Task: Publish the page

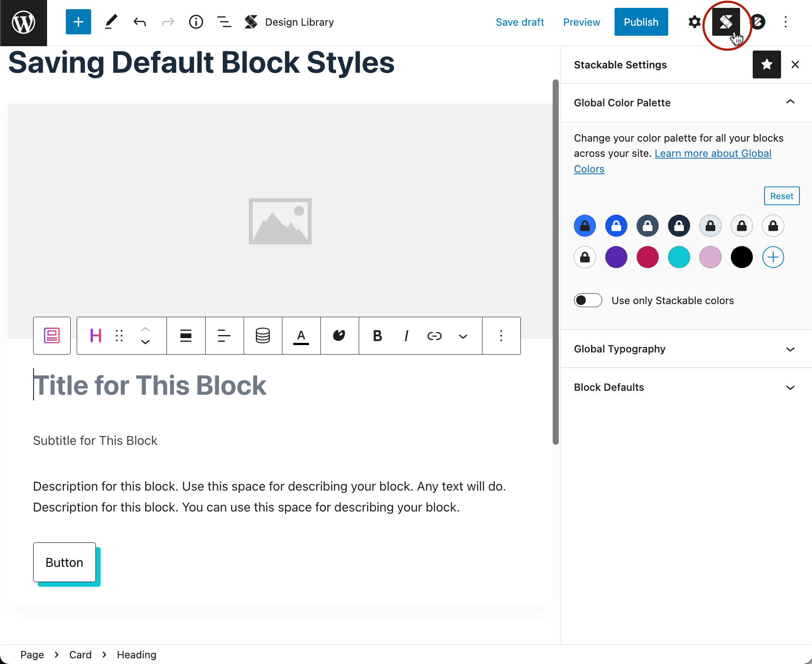Action: pyautogui.click(x=641, y=22)
